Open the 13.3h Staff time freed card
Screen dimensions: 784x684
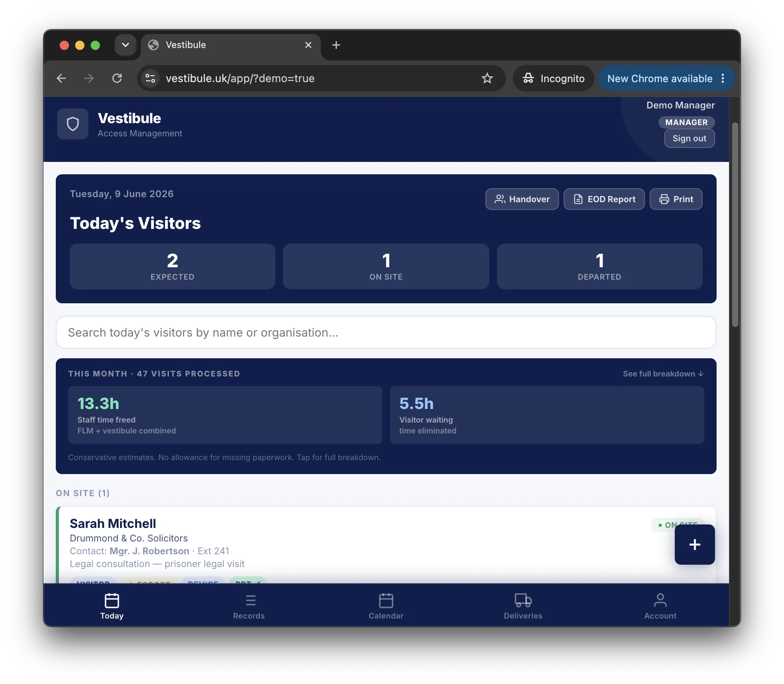pyautogui.click(x=225, y=415)
